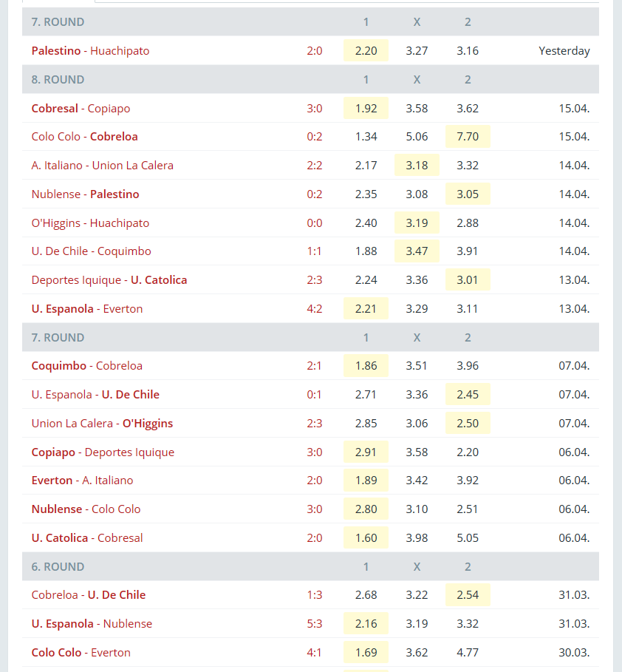Click the 3.47 draw odds highlighted cell
Screen dimensions: 622x672
[x=417, y=251]
